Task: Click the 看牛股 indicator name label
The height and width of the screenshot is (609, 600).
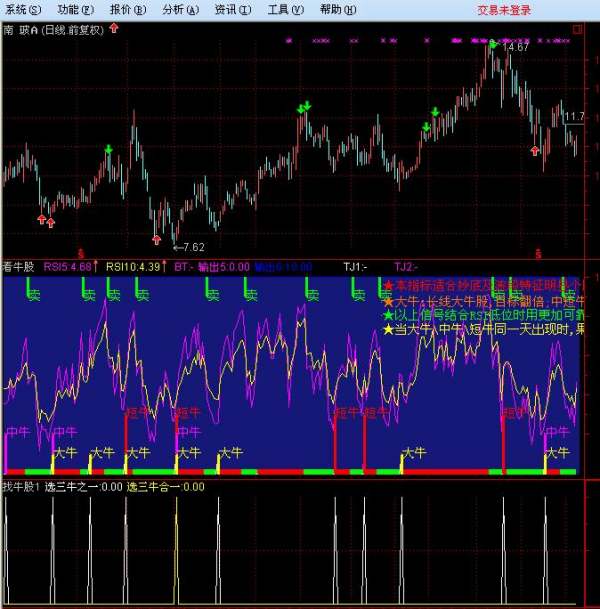Action: pyautogui.click(x=18, y=267)
